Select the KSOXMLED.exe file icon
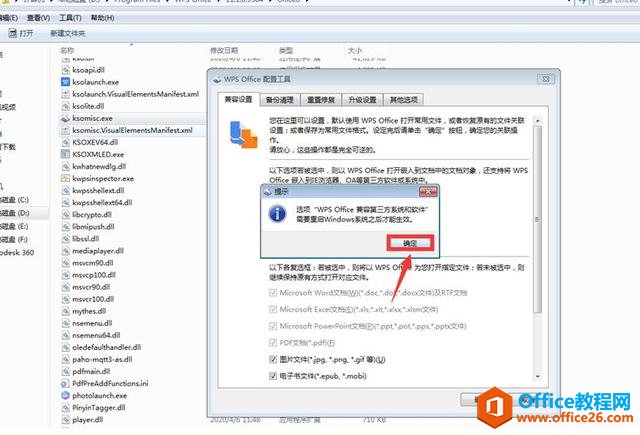640x435 pixels. point(65,154)
